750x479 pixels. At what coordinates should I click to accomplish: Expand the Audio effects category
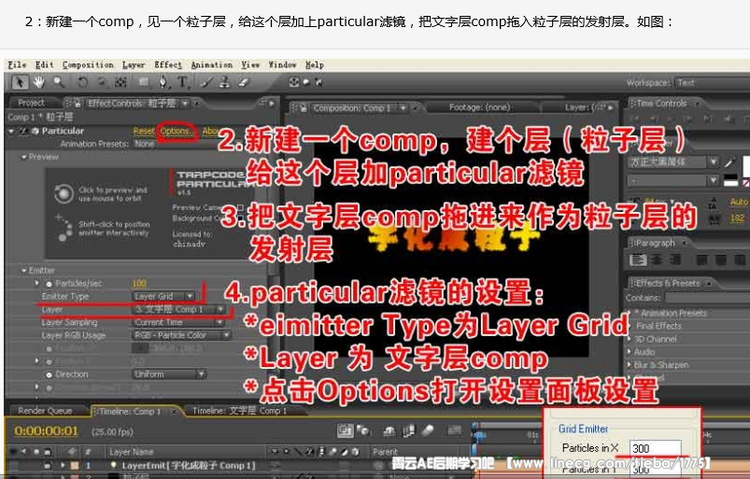coord(630,352)
